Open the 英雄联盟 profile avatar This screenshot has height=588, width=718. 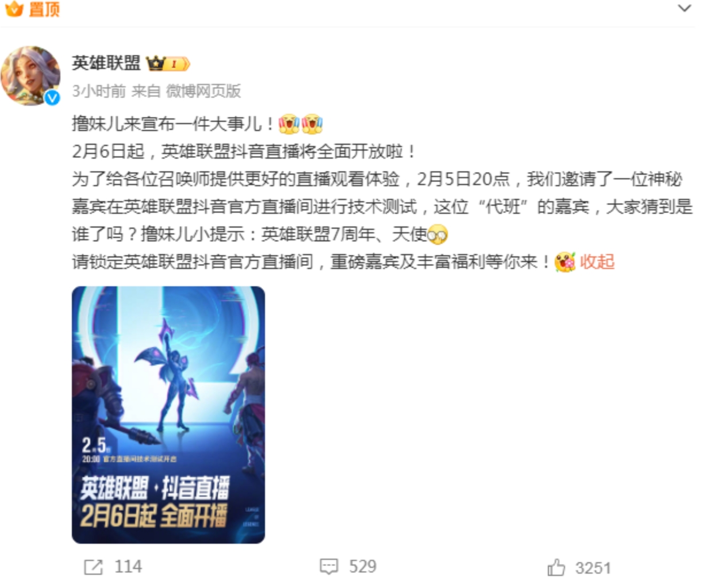[x=30, y=76]
